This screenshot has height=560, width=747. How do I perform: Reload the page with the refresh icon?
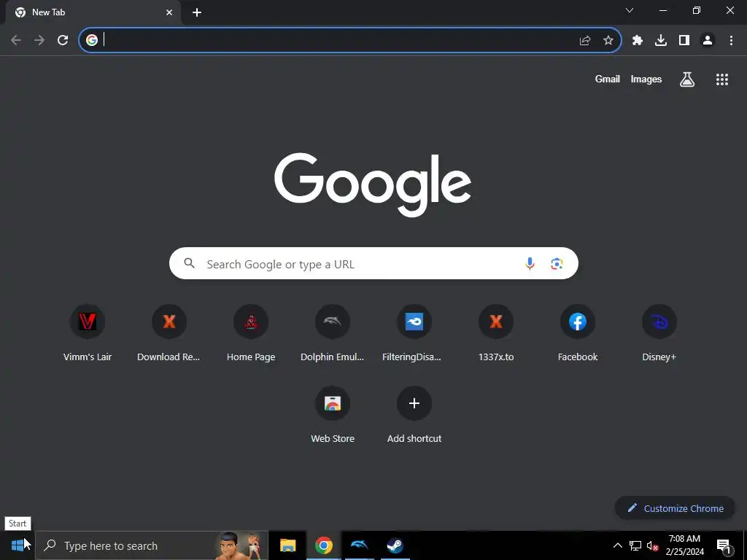[x=63, y=40]
